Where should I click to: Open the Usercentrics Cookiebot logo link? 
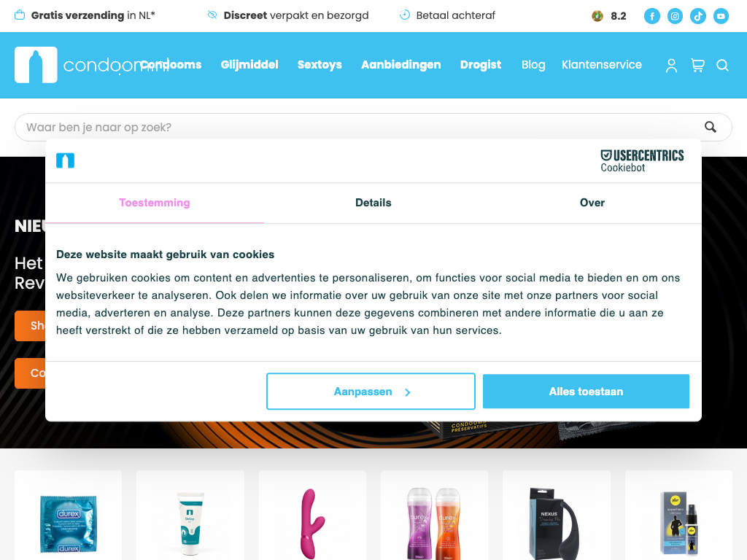(x=642, y=161)
